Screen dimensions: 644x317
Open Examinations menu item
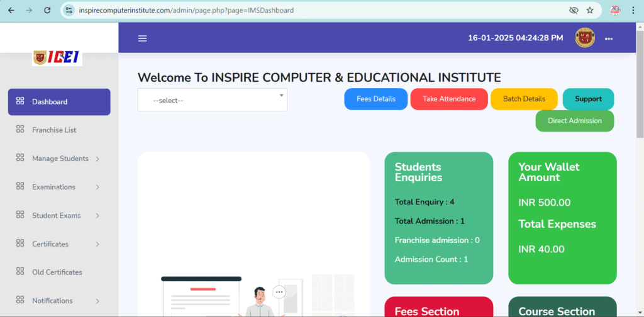59,187
